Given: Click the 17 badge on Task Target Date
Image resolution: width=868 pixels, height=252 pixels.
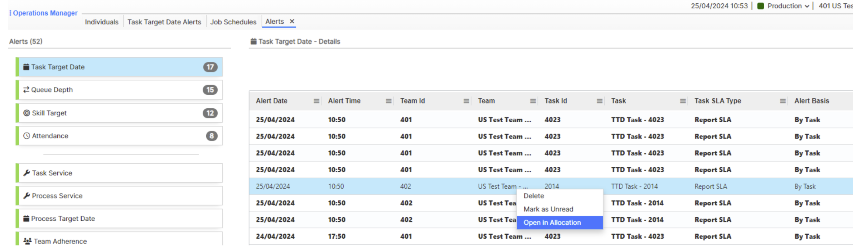Looking at the screenshot, I should tap(210, 67).
